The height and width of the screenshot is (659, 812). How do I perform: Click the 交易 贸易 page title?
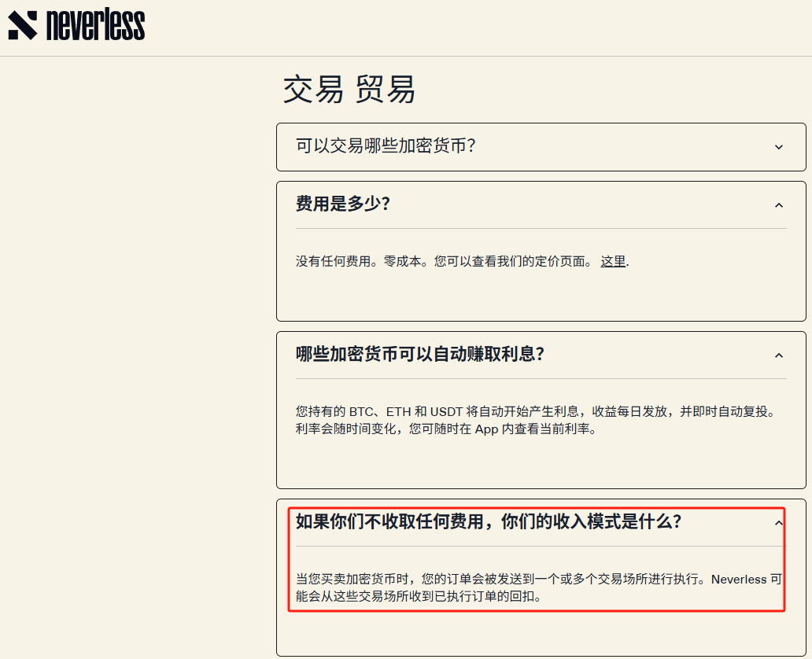pyautogui.click(x=349, y=89)
